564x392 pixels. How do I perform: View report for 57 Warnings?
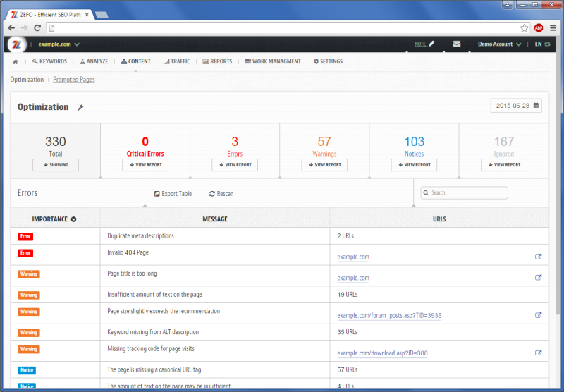coord(324,165)
